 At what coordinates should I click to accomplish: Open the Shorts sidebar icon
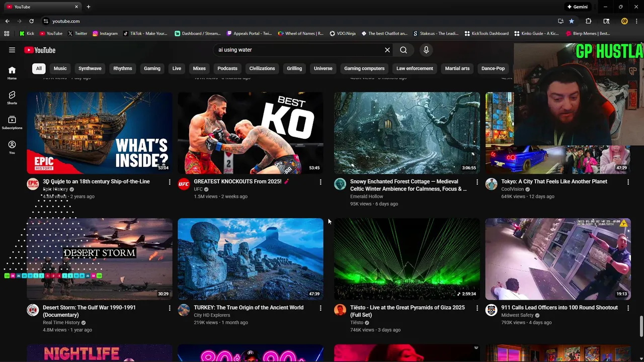click(x=12, y=98)
